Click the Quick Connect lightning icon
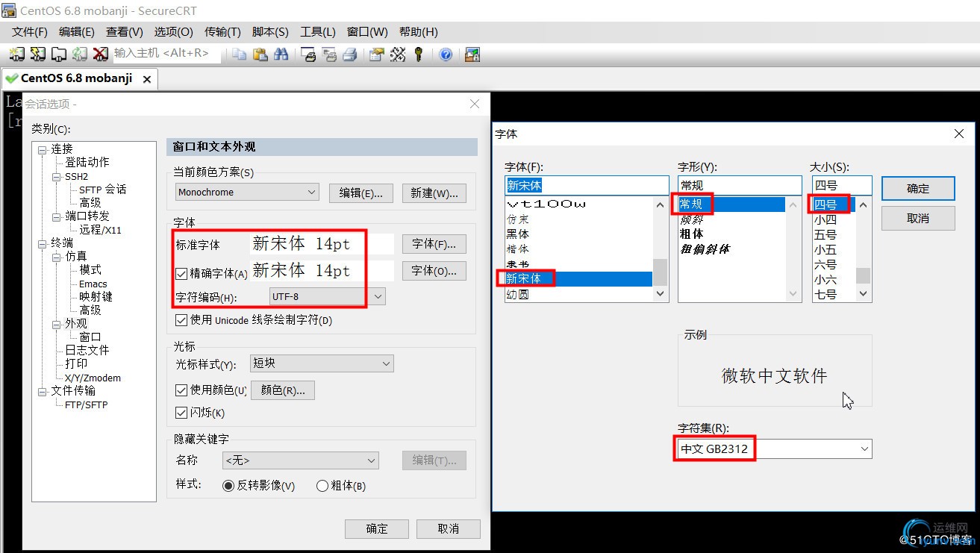 click(37, 54)
